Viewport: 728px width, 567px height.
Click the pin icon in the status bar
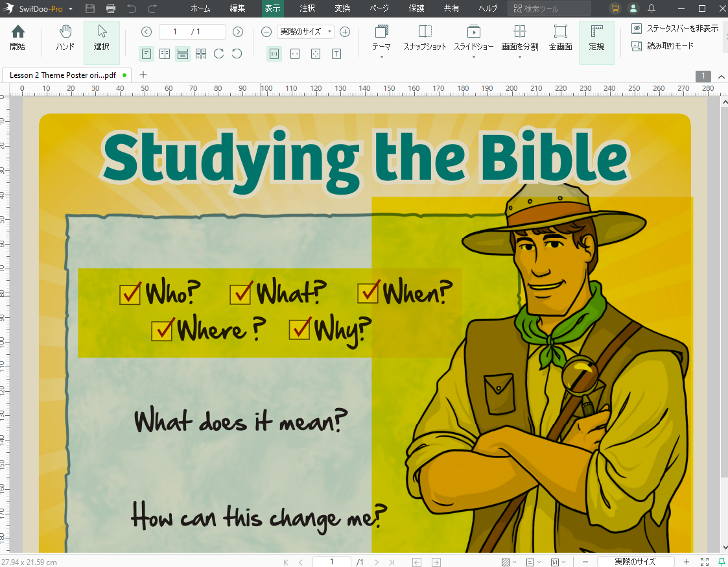click(721, 562)
